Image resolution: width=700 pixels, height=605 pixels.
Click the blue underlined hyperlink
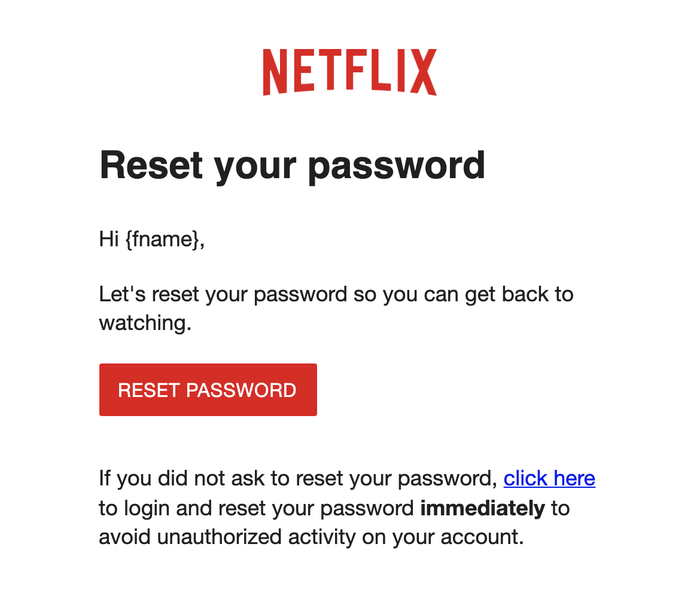[x=549, y=478]
